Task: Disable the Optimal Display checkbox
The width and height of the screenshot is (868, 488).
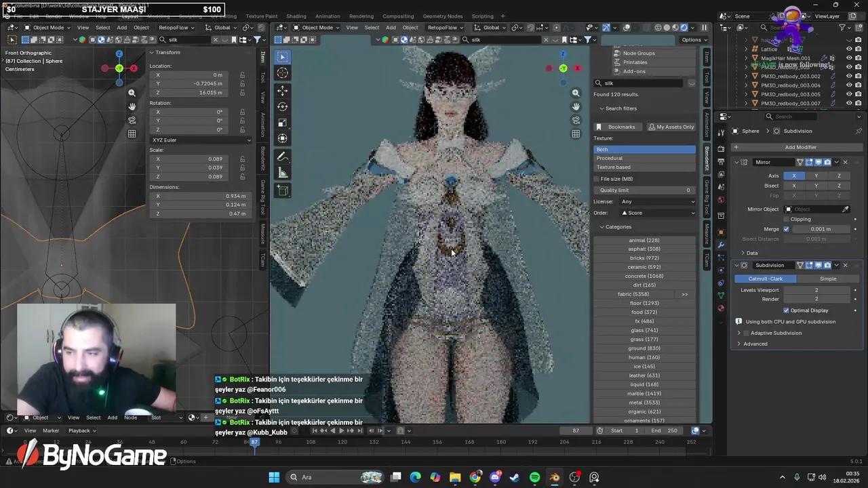Action: click(x=786, y=310)
